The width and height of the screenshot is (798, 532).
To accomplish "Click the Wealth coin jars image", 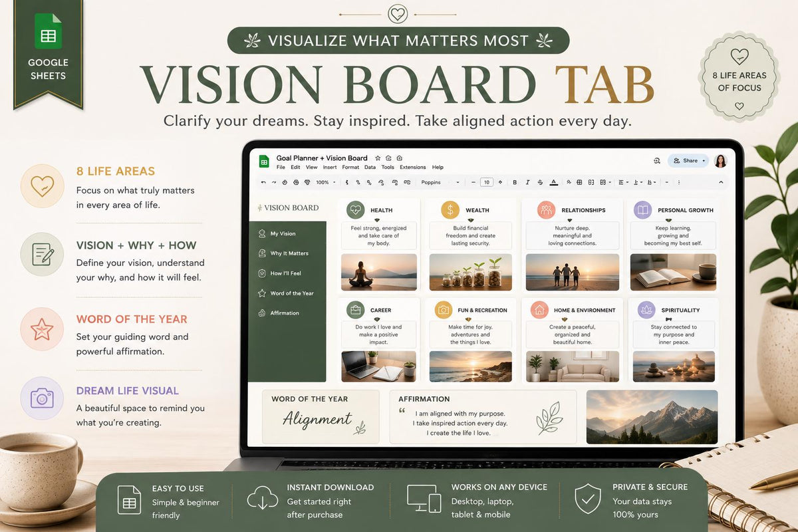I will 471,272.
